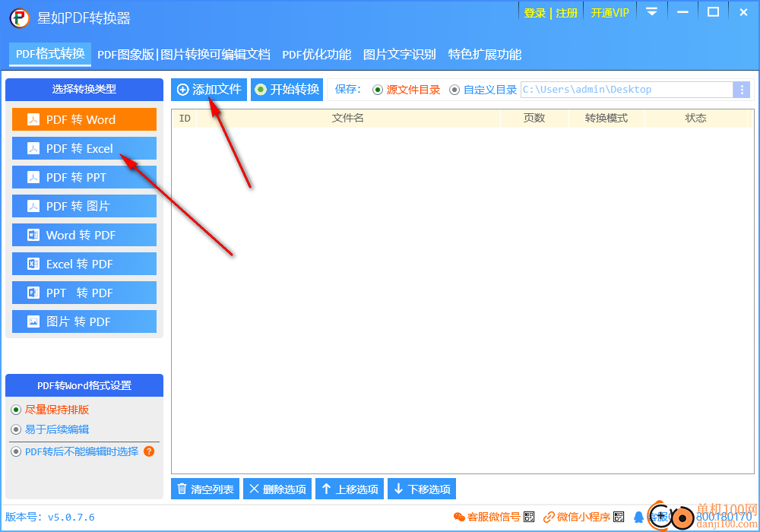Choose 源文件目录 save option
This screenshot has height=532, width=760.
(406, 90)
